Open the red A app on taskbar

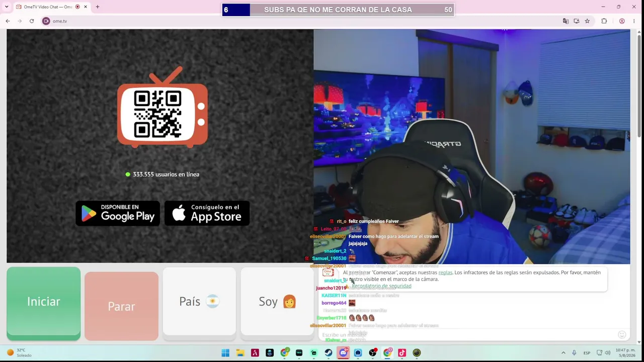[255, 353]
